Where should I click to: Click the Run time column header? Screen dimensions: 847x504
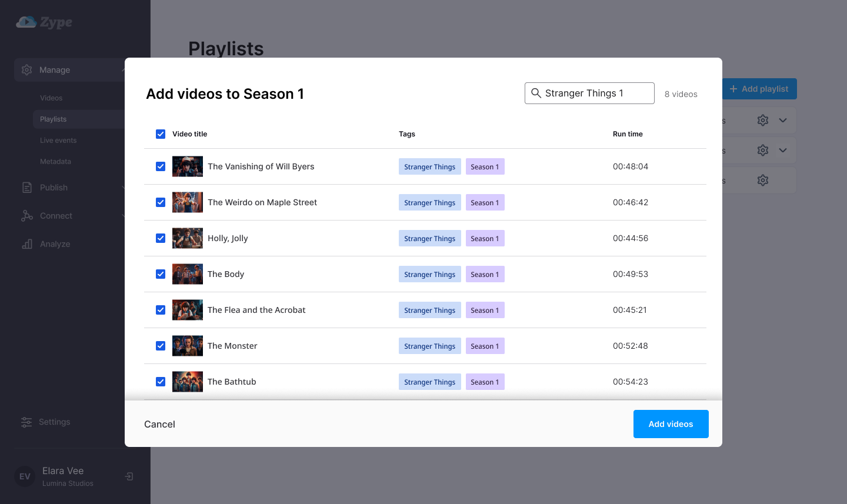click(628, 134)
